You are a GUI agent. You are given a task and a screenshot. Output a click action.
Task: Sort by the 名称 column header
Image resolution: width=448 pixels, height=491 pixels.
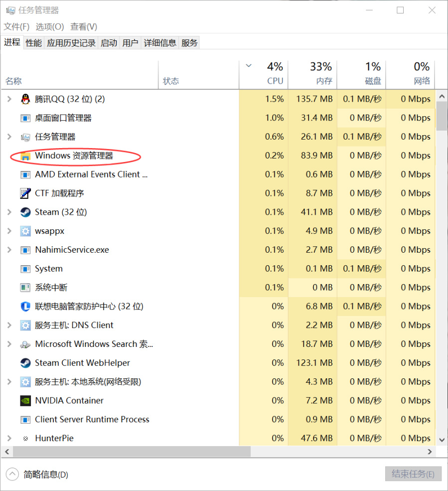pos(80,74)
